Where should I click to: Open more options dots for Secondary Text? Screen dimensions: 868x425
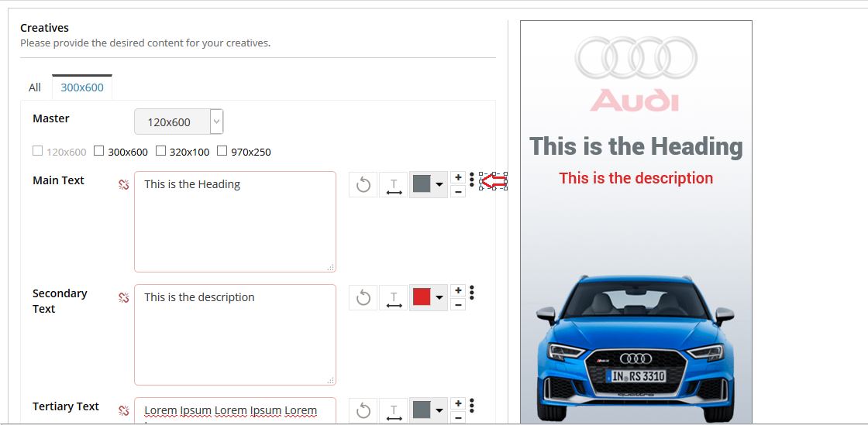[x=472, y=293]
